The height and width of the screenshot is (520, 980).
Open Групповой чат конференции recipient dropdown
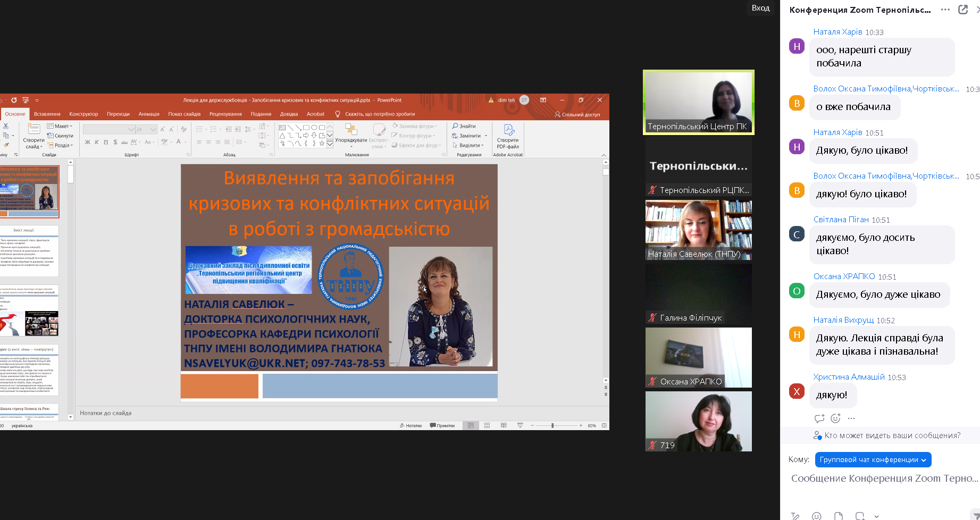point(873,459)
